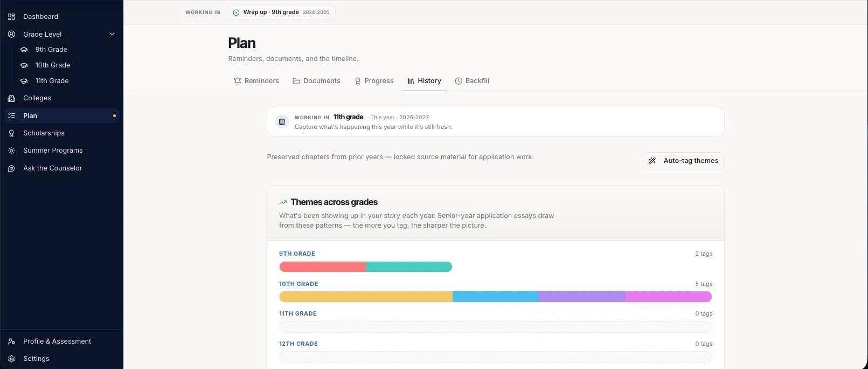
Task: Switch to the Reminders tab
Action: tap(256, 81)
